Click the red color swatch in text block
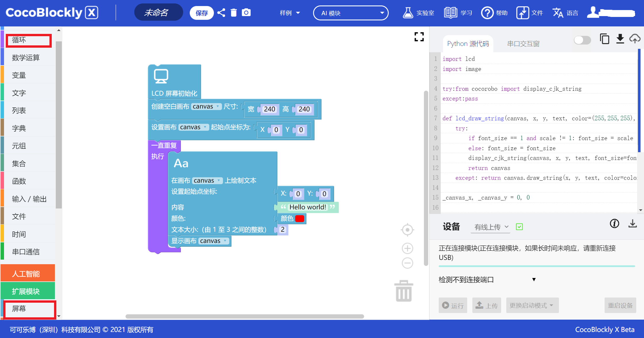 tap(299, 219)
